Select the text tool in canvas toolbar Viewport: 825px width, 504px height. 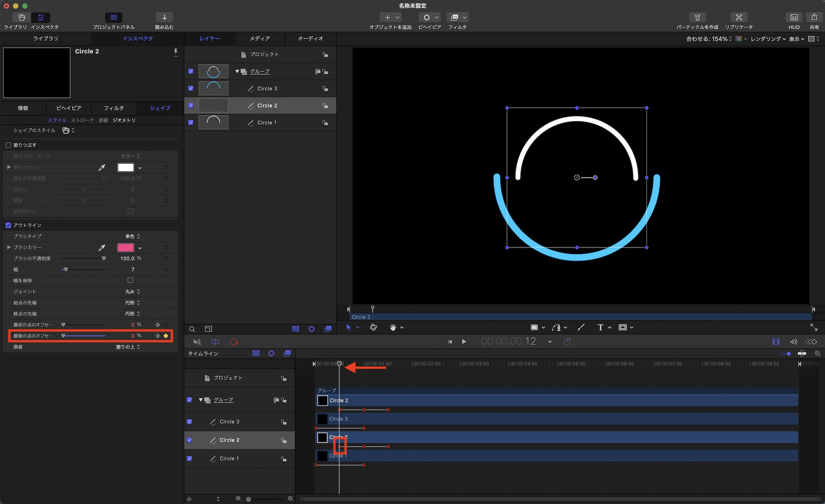(x=600, y=327)
